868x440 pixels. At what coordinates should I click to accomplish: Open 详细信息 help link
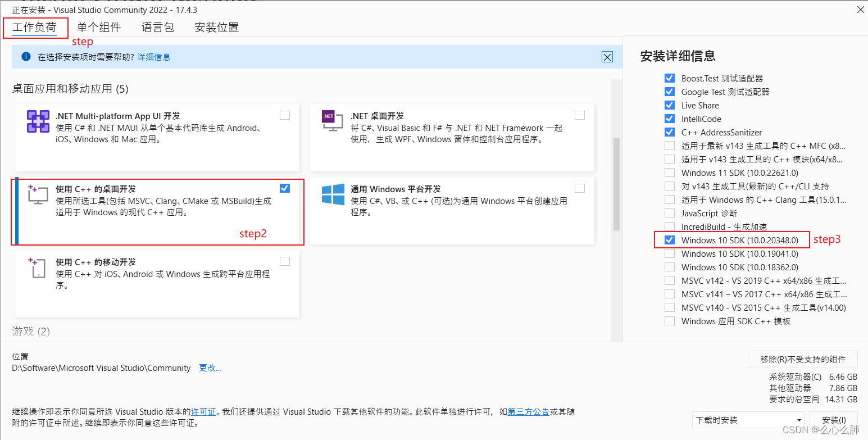(x=154, y=57)
